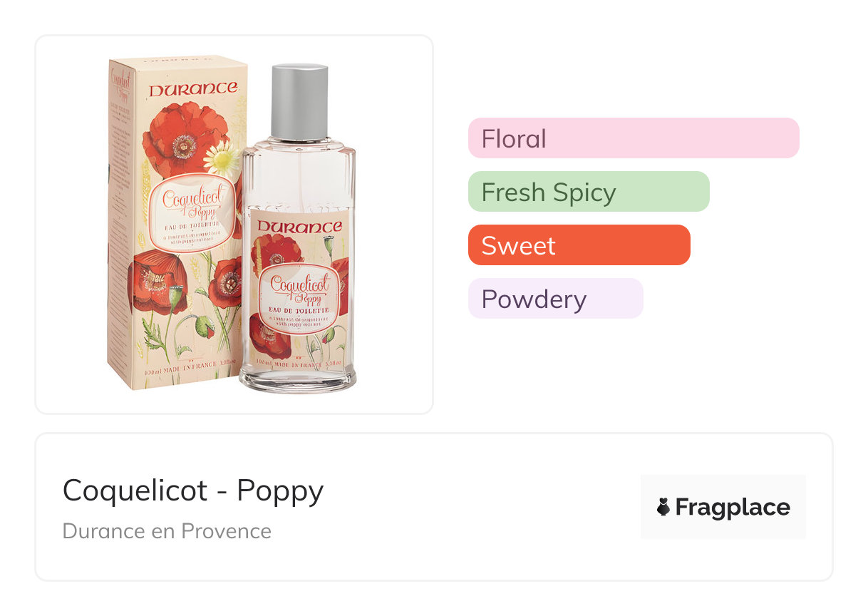Pick the lavender Powdery accord bar
Screen dimensions: 868x616
pyautogui.click(x=555, y=299)
